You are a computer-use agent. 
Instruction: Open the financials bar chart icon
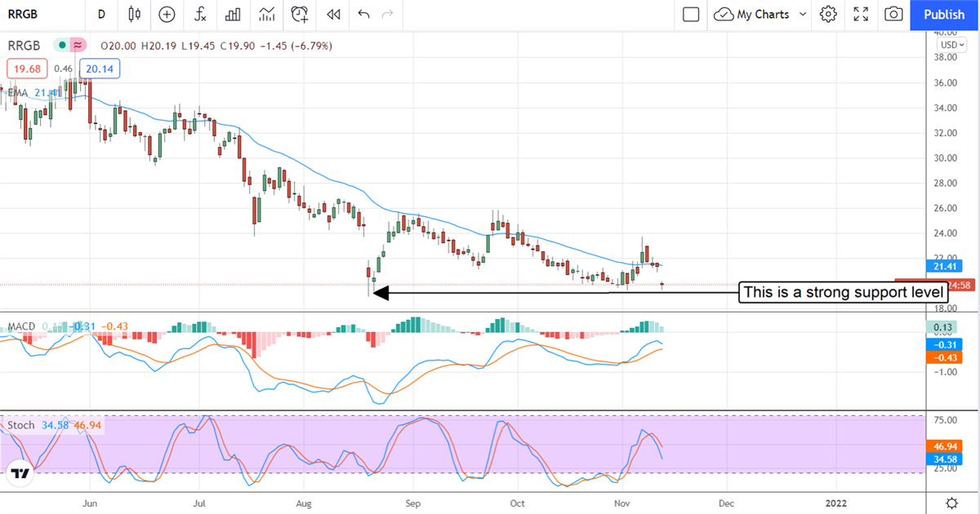coord(233,14)
